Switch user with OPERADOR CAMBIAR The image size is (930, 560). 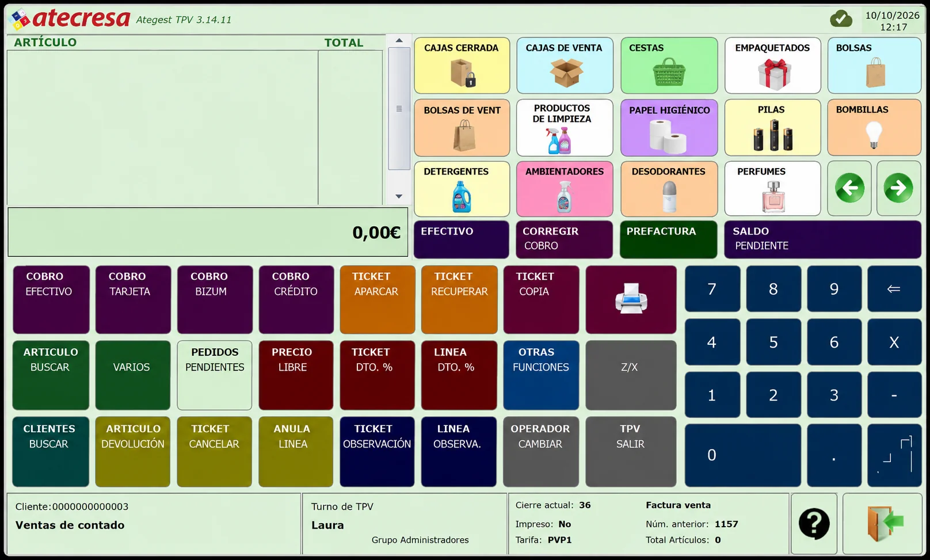tap(541, 452)
